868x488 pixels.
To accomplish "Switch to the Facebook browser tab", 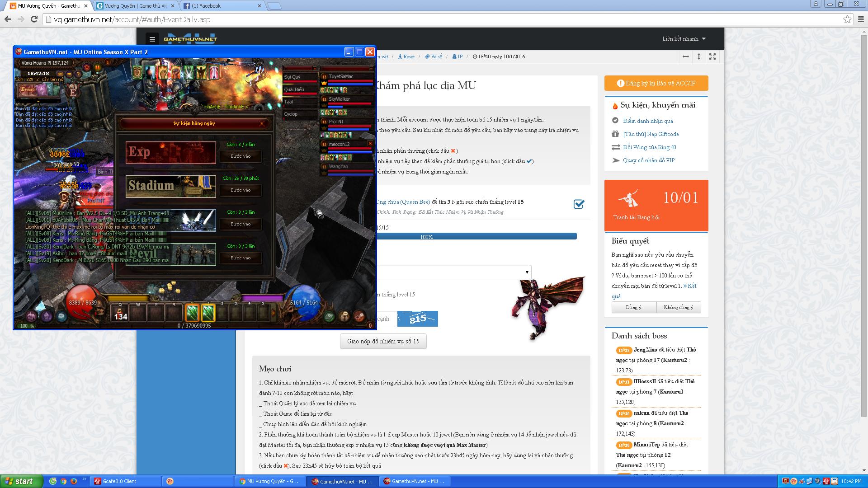I will [x=222, y=6].
